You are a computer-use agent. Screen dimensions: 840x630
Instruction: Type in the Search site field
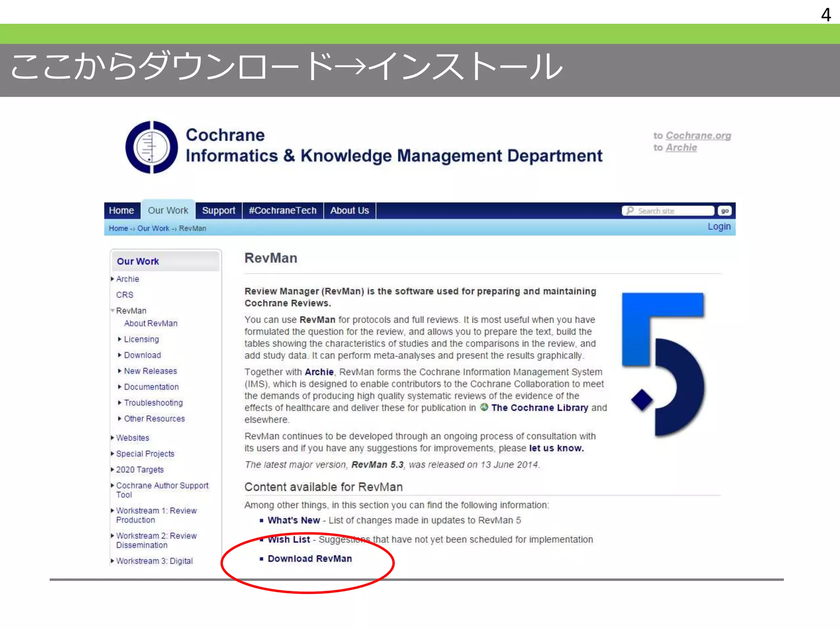[x=673, y=211]
